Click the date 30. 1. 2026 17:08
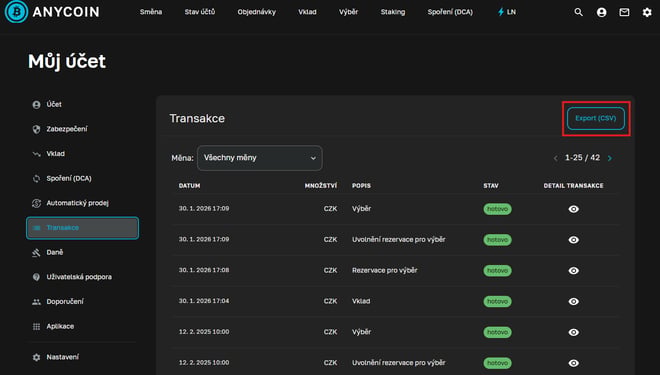 click(x=204, y=270)
